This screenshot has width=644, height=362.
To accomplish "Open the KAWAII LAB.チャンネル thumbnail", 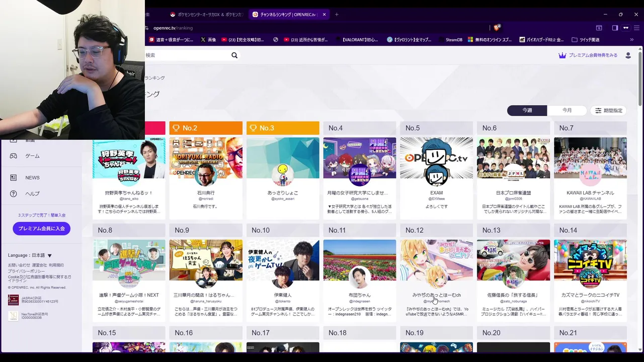I will coord(590,158).
